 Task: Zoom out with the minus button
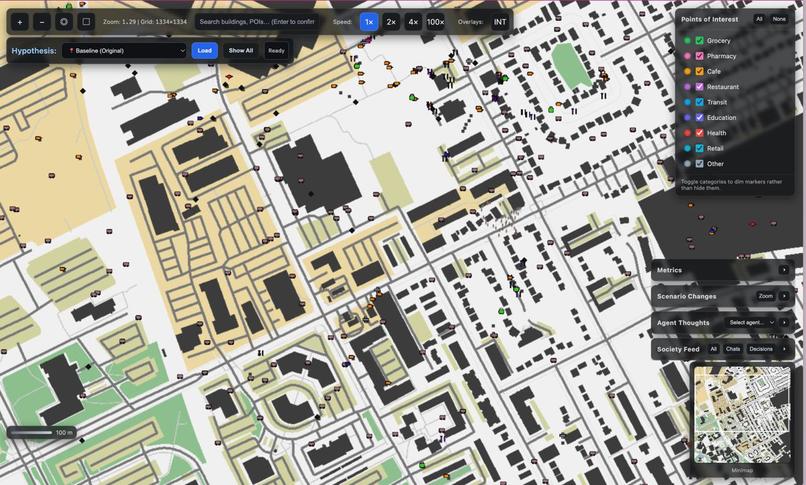pyautogui.click(x=42, y=22)
